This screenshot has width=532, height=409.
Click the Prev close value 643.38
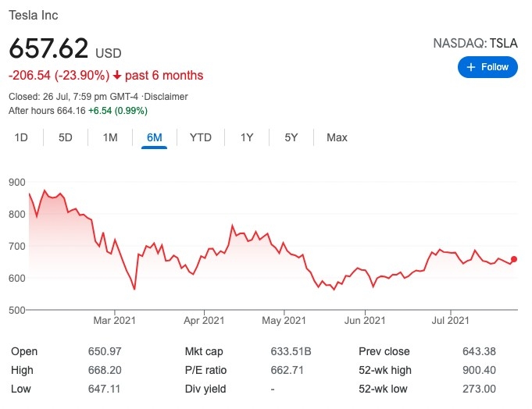click(x=479, y=351)
